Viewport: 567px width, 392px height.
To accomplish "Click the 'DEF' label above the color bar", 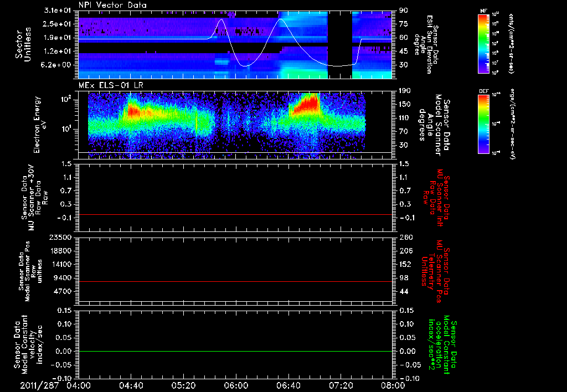I will point(484,91).
